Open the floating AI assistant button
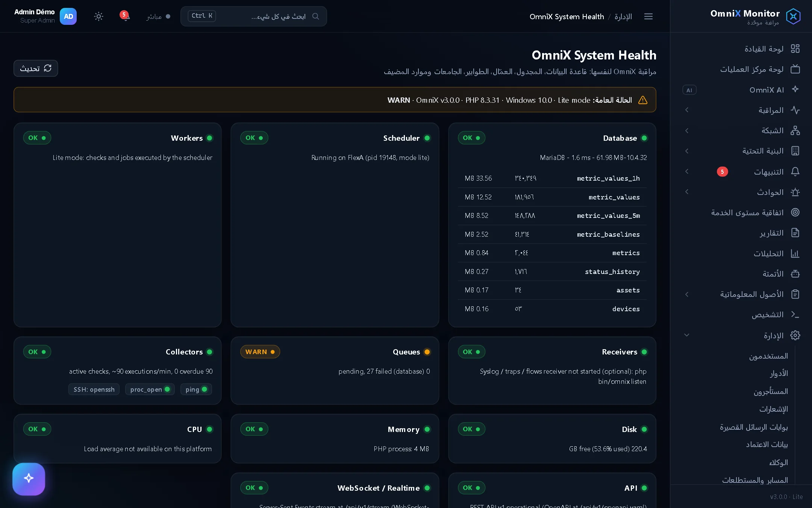812x508 pixels. [29, 479]
